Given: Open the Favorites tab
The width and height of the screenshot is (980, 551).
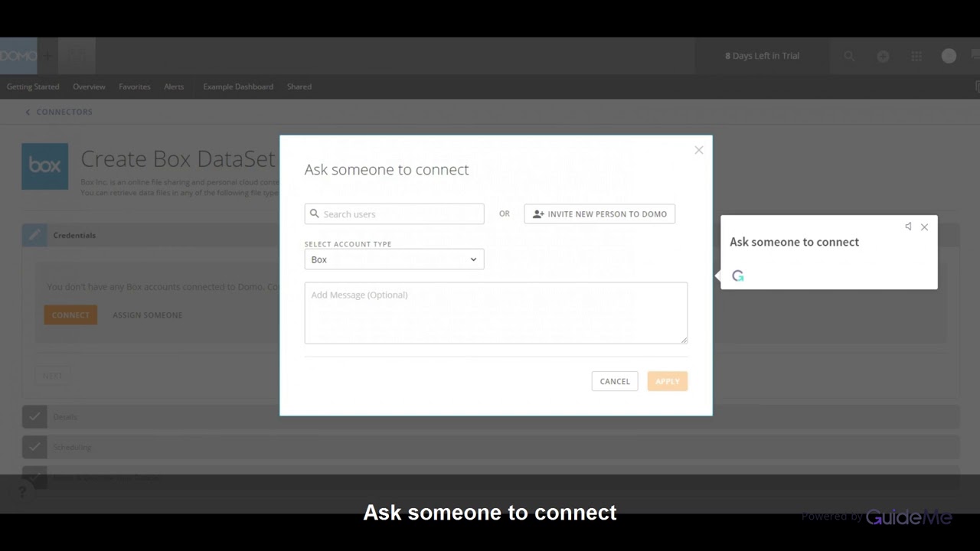Looking at the screenshot, I should [x=135, y=86].
